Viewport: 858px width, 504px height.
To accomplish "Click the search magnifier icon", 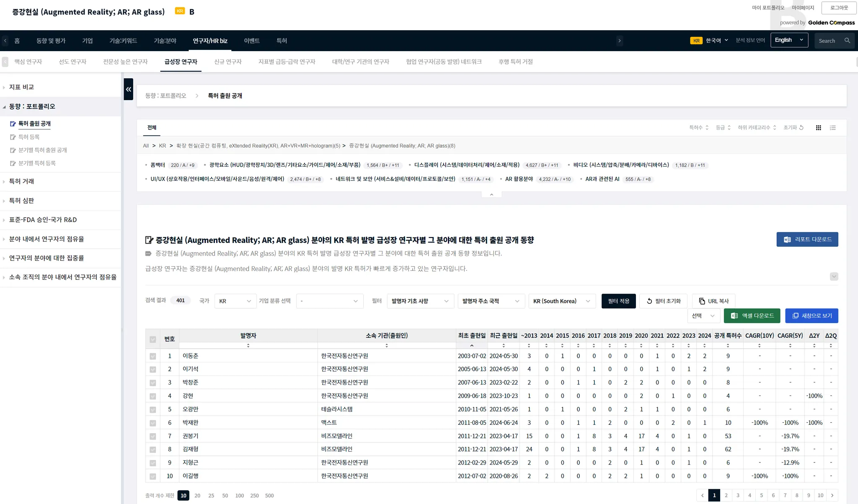I will click(x=847, y=41).
